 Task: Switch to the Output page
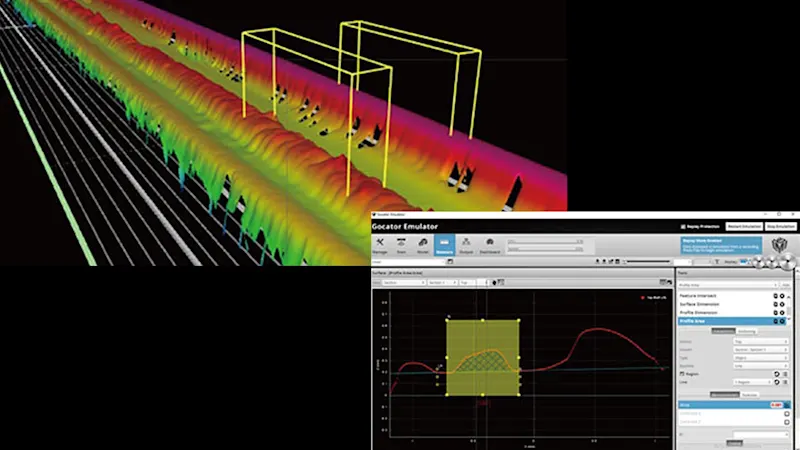[468, 246]
